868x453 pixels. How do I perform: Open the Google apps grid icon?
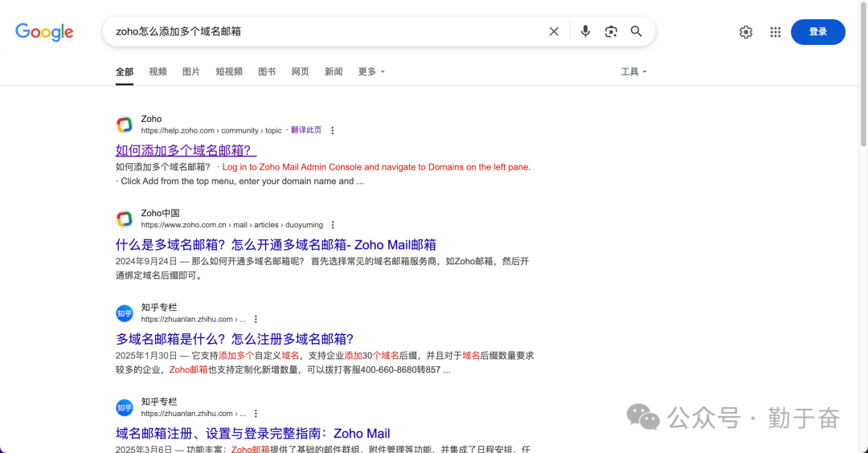coord(775,32)
